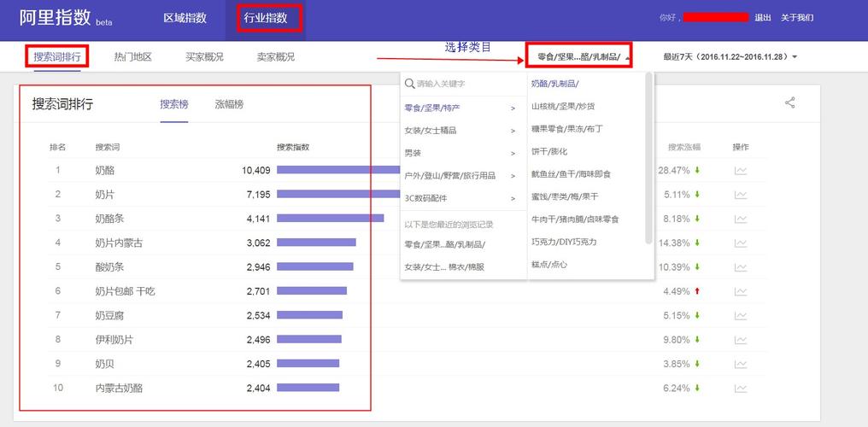
Task: Switch to 区域指数 tab
Action: pos(185,18)
